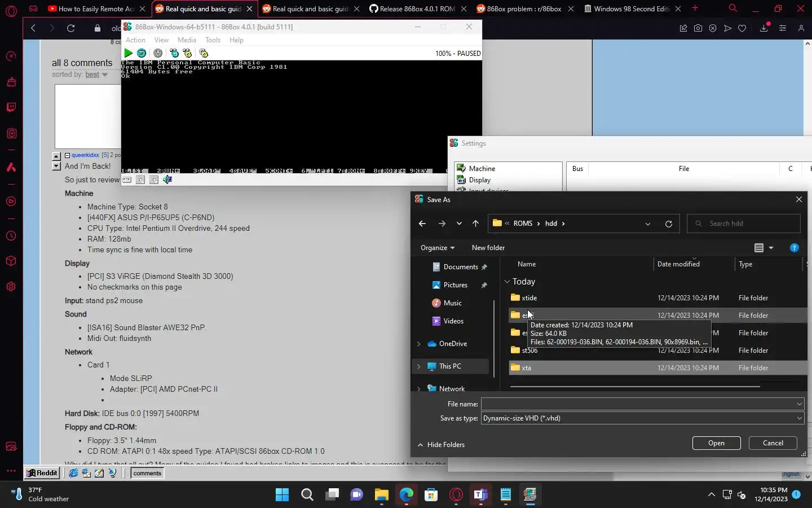
Task: Go back in Save As dialog
Action: point(422,224)
